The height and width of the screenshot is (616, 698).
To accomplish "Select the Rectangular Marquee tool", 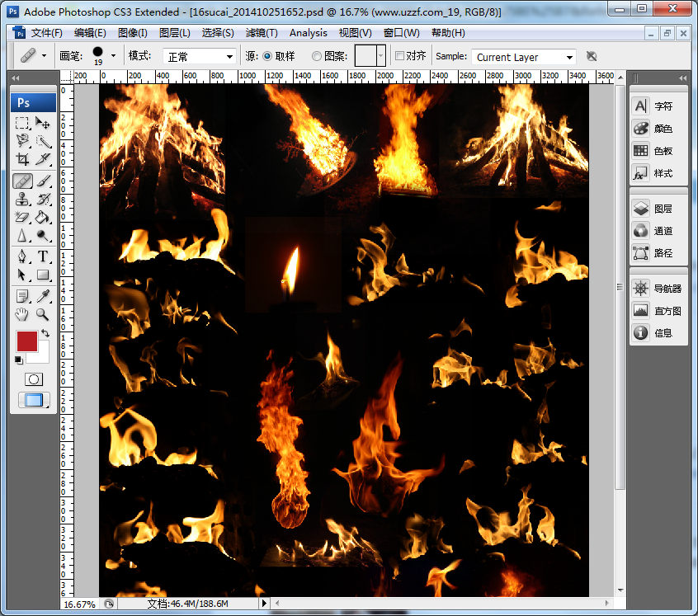I will 23,123.
